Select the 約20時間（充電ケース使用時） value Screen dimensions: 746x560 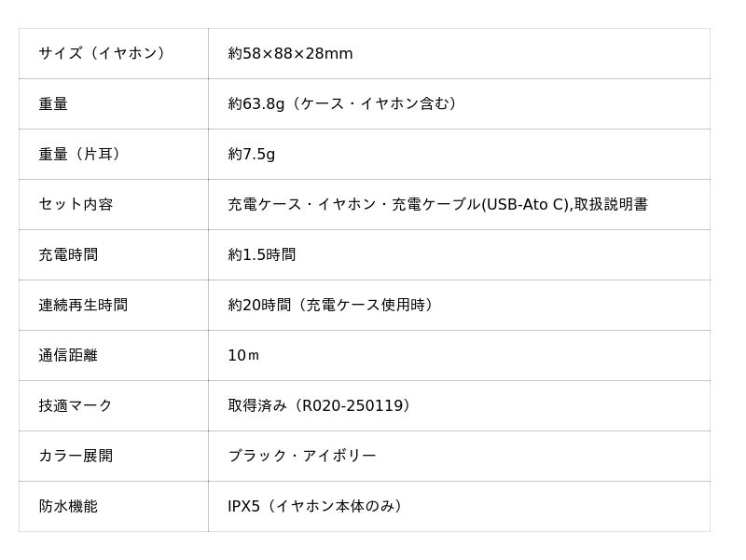pos(331,306)
